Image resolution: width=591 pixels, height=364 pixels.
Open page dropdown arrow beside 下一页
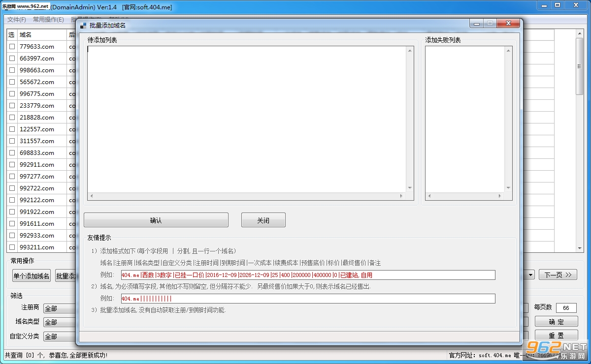point(530,275)
